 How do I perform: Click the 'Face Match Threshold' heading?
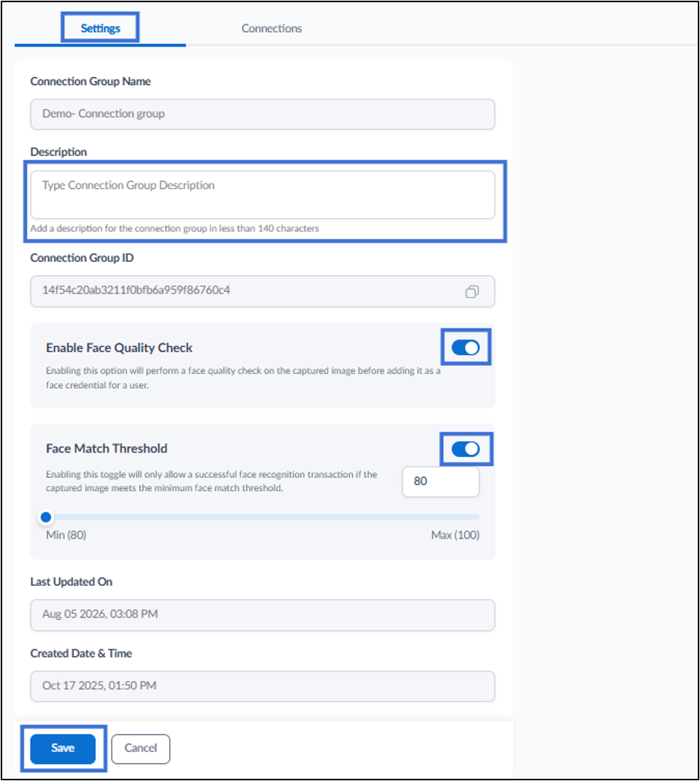pyautogui.click(x=107, y=448)
